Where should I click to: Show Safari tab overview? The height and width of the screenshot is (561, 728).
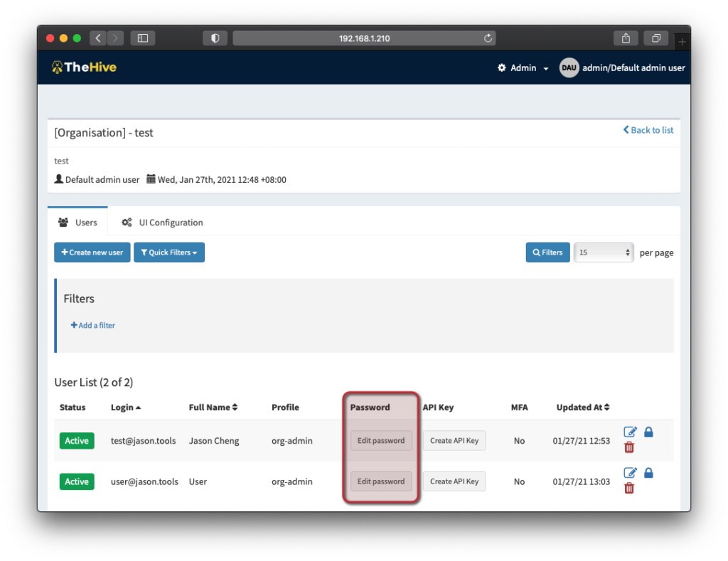coord(656,38)
